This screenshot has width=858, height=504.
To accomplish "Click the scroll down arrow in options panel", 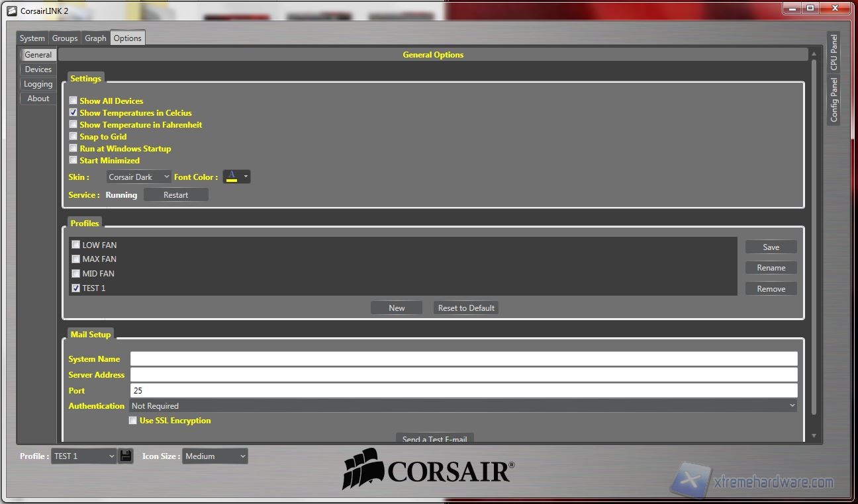I will (x=814, y=437).
